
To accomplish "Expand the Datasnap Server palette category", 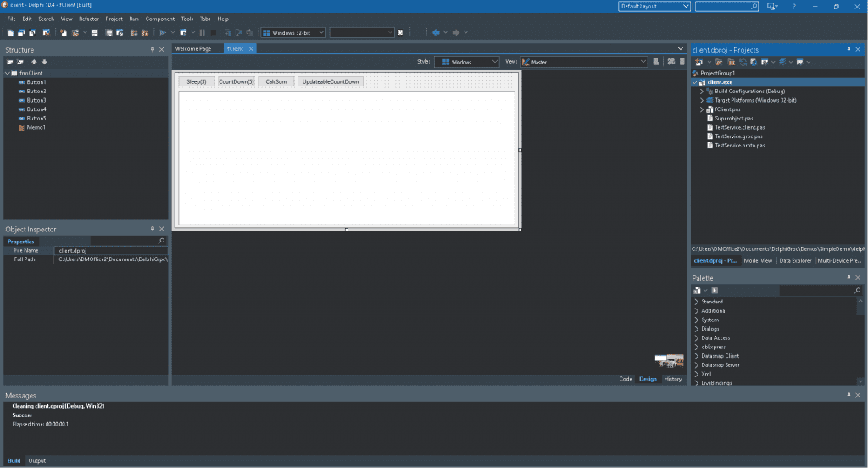I will [x=697, y=365].
